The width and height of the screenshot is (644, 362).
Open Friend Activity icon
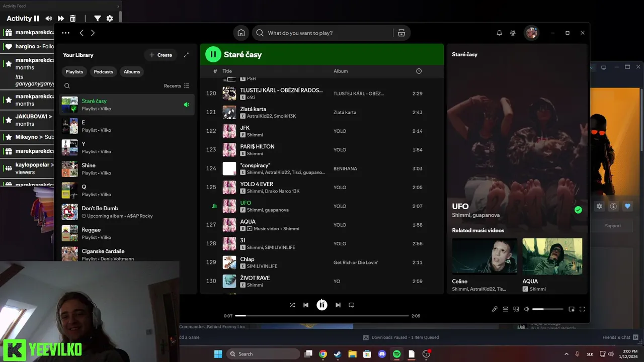click(513, 33)
